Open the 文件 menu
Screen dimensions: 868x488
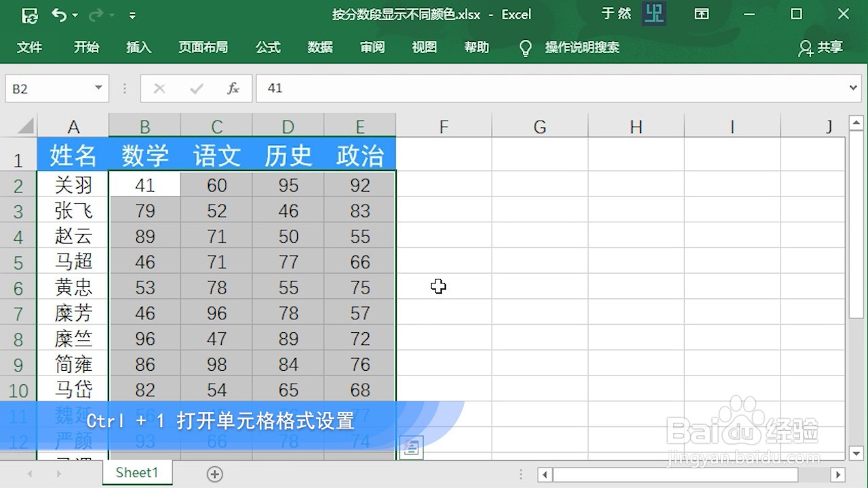30,47
